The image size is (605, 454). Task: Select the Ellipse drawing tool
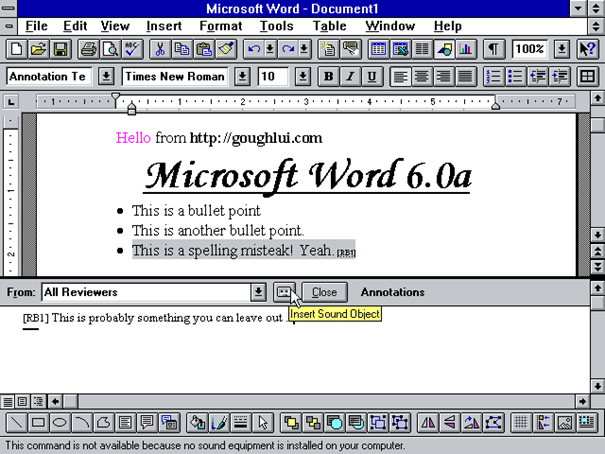[x=60, y=422]
